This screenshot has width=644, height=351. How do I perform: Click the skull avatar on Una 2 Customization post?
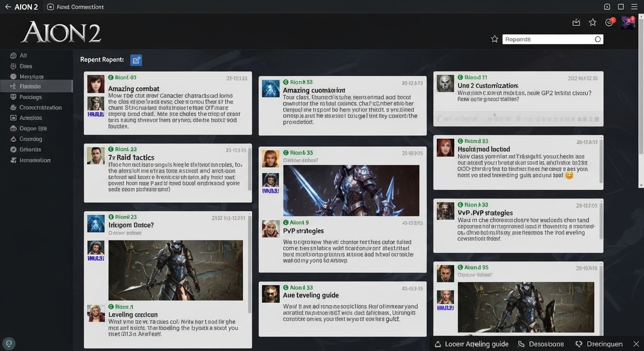(x=445, y=84)
